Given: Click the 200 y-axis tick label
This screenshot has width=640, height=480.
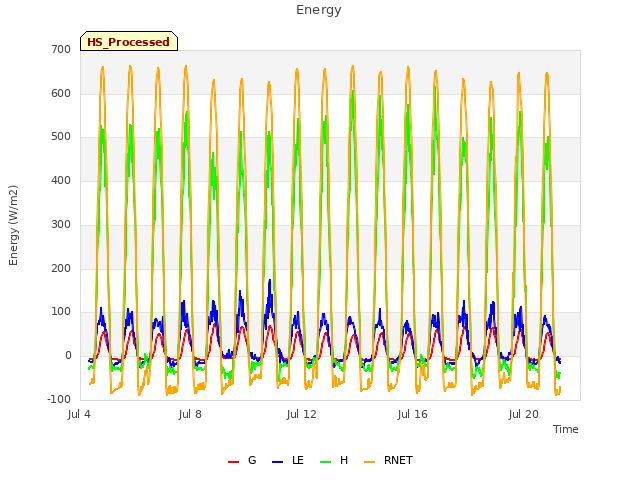Looking at the screenshot, I should click(x=61, y=268).
